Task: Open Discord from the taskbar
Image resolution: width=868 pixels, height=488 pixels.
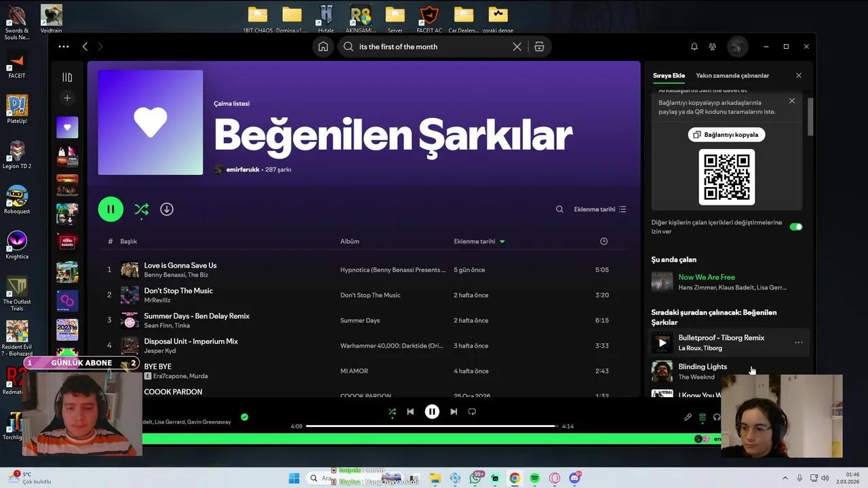Action: coord(574,479)
